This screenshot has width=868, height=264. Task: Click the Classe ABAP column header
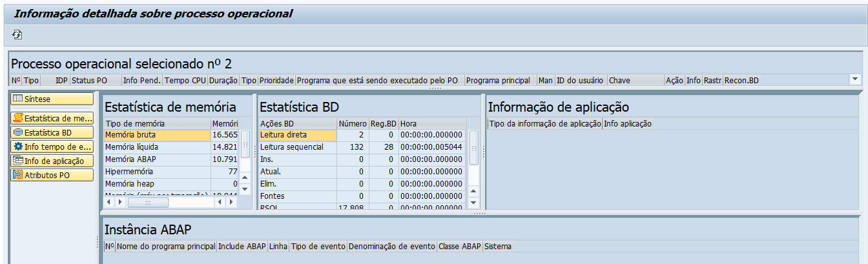460,246
